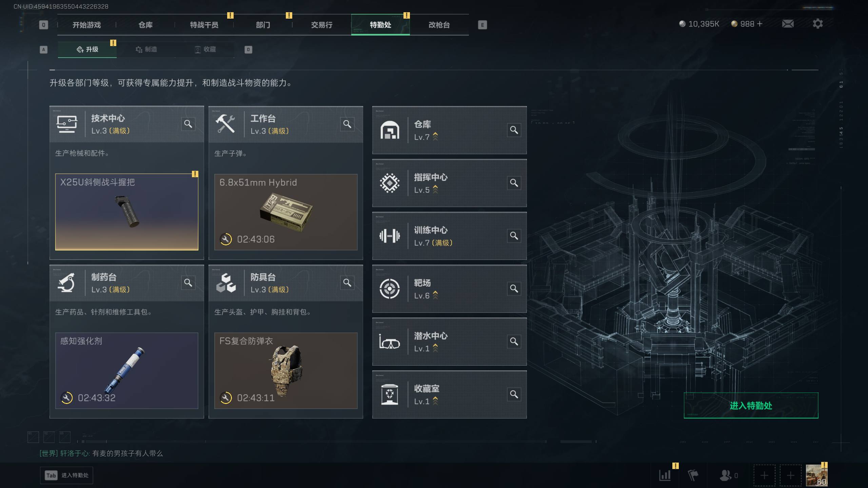
Task: Click the first empty squad slot plus
Action: coord(764,475)
